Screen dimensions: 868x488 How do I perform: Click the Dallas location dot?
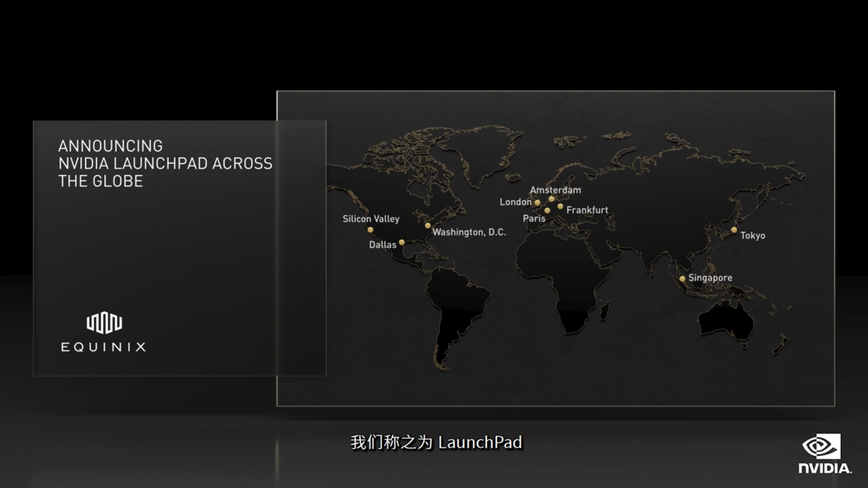[x=402, y=242]
